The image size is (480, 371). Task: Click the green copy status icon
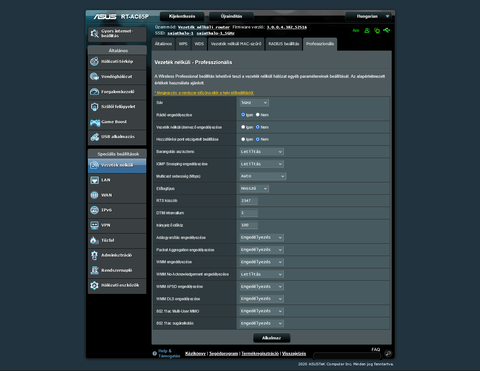click(x=377, y=30)
